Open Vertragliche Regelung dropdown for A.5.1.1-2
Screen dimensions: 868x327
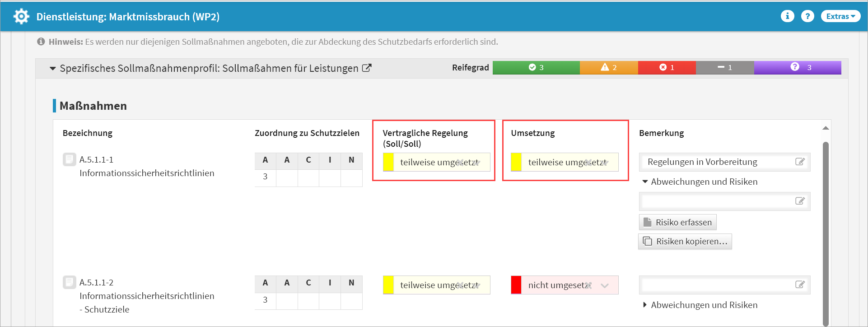(x=477, y=285)
